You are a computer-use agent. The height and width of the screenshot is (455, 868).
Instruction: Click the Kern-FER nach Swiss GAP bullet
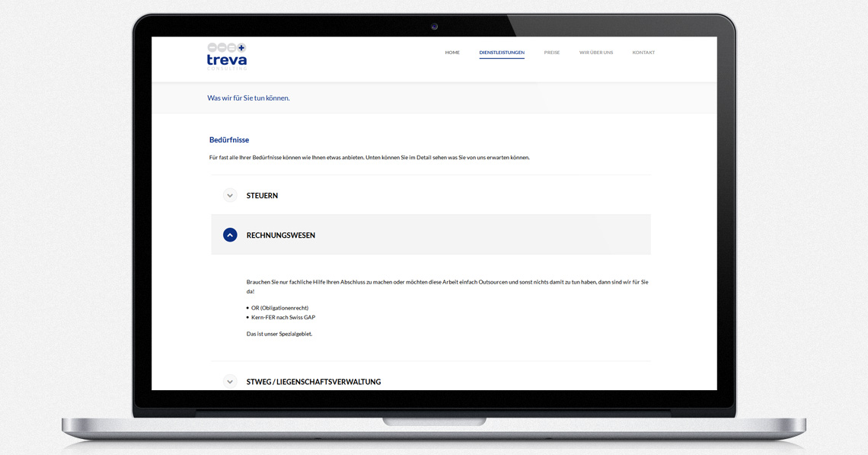coord(282,317)
